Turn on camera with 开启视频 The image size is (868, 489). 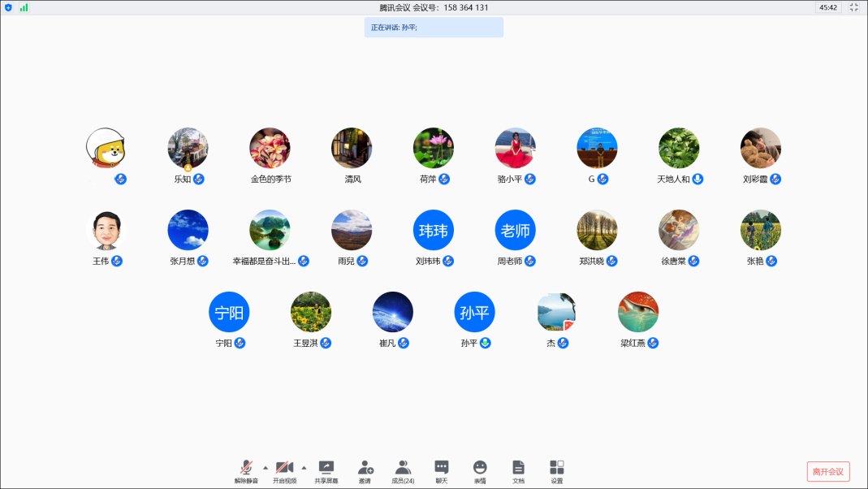[284, 470]
